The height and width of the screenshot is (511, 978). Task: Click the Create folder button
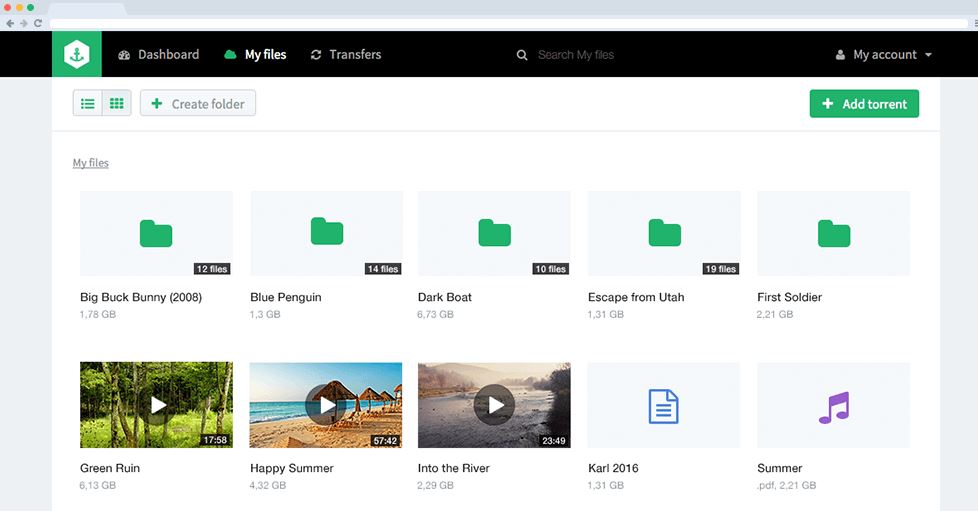click(198, 104)
